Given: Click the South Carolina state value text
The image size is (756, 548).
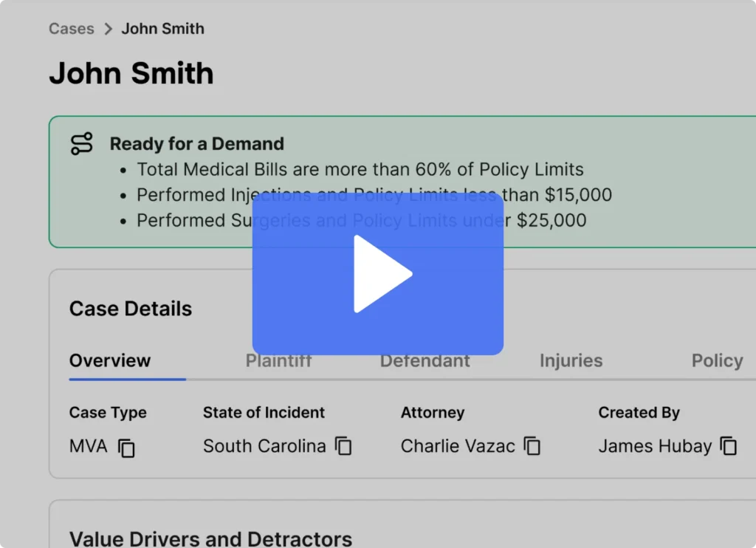Looking at the screenshot, I should [x=264, y=446].
